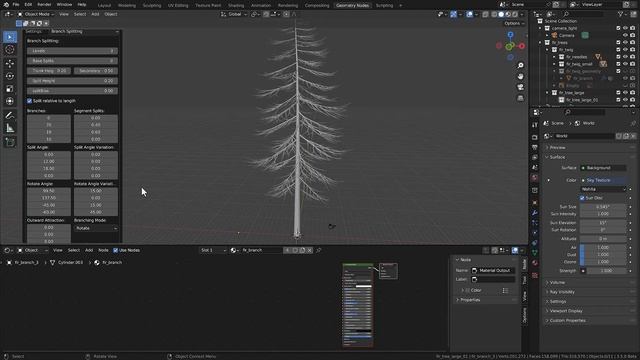640x360 pixels.
Task: Open the Render menu
Action: pyautogui.click(x=44, y=5)
